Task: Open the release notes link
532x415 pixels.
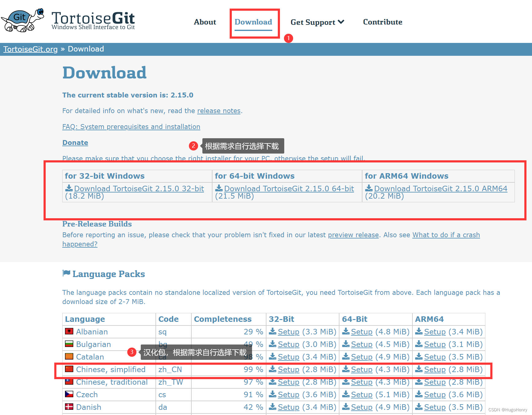Action: pos(219,111)
